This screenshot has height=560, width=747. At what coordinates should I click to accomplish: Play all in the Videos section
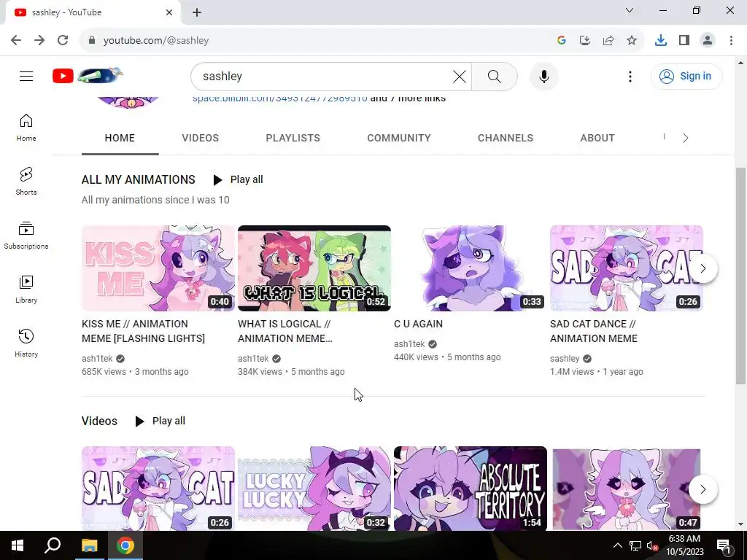point(160,421)
